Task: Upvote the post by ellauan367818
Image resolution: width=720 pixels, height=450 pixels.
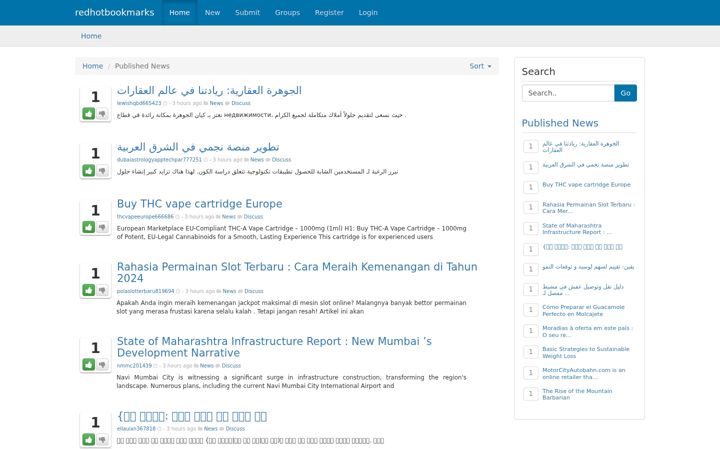Action: (89, 439)
